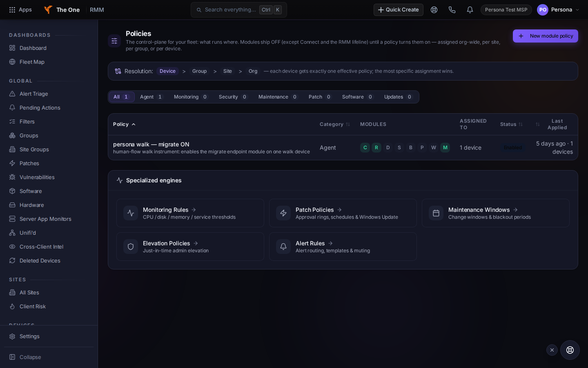This screenshot has width=588, height=368.
Task: Click the D module badge
Action: [x=388, y=148]
